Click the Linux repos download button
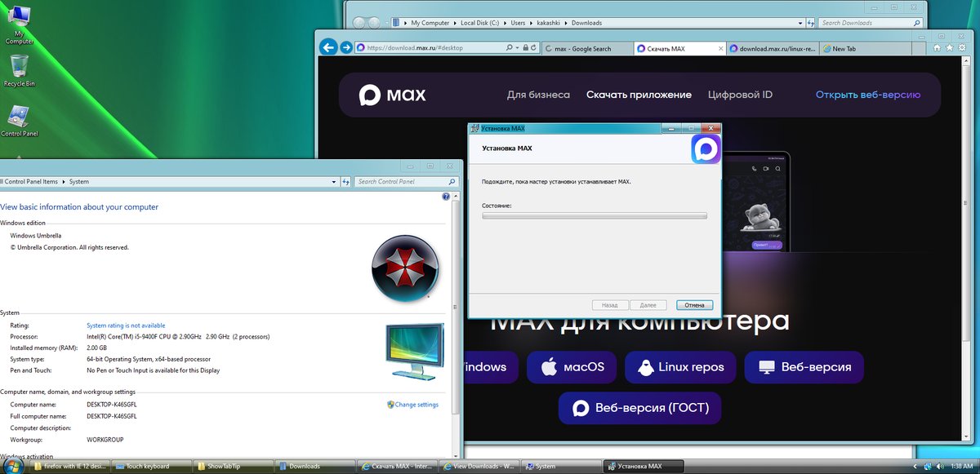Screen dimensions: 980x474 coord(680,367)
